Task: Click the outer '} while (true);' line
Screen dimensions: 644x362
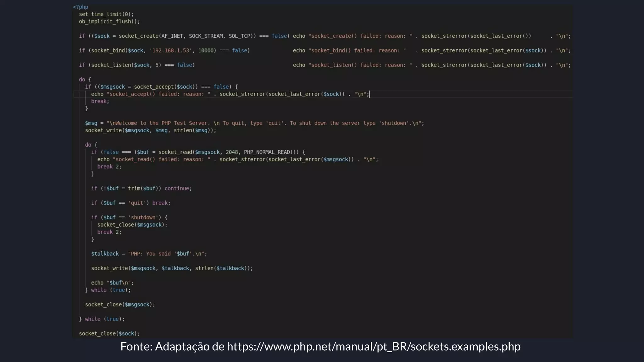Action: point(102,319)
